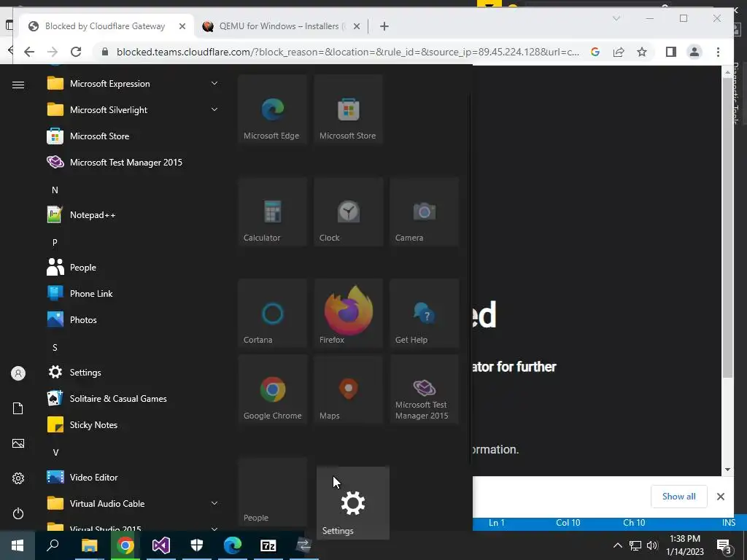This screenshot has height=560, width=747.
Task: Open the Chrome tab search chevron
Action: click(616, 18)
